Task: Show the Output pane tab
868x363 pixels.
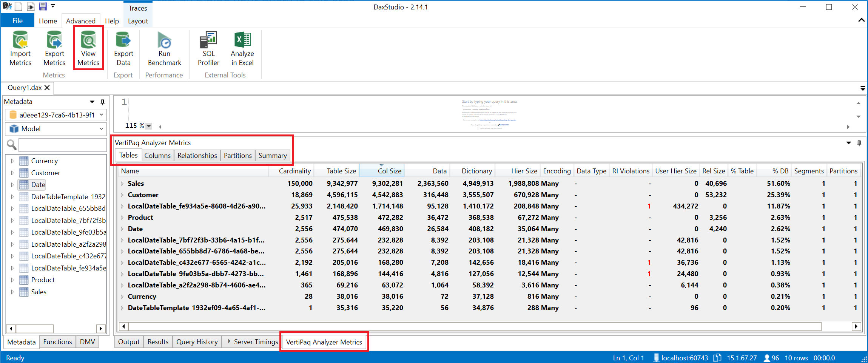Action: (129, 342)
